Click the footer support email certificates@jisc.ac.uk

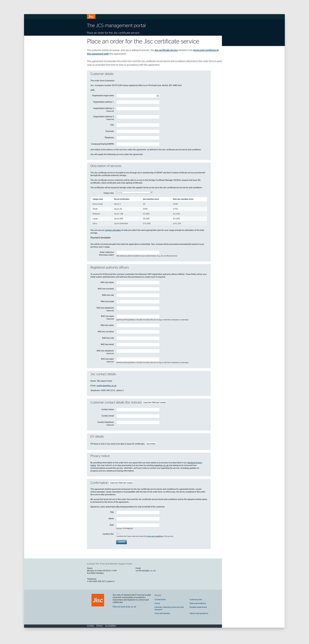[145, 571]
